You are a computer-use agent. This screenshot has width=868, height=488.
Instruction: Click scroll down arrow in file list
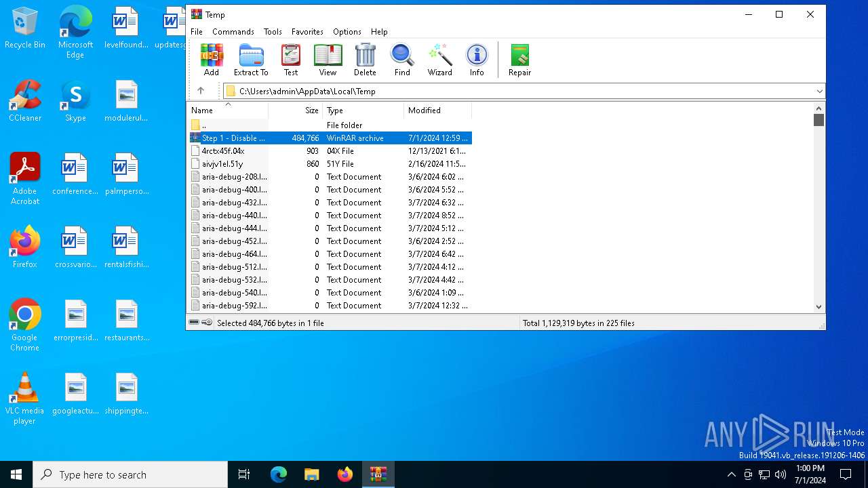click(819, 306)
